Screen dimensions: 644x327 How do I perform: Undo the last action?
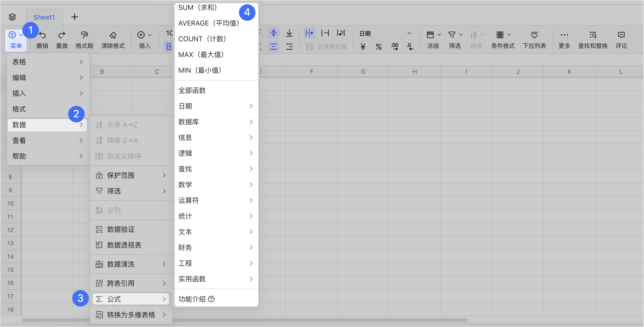coord(42,39)
